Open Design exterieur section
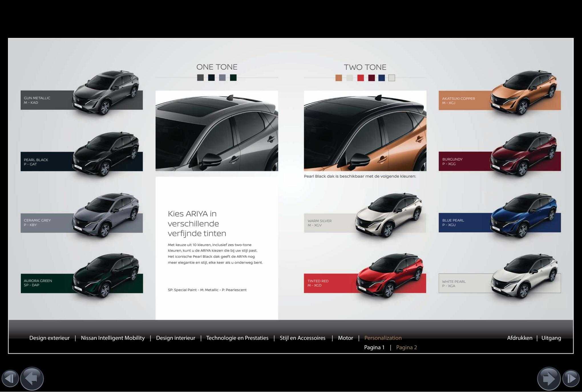 tap(49, 338)
